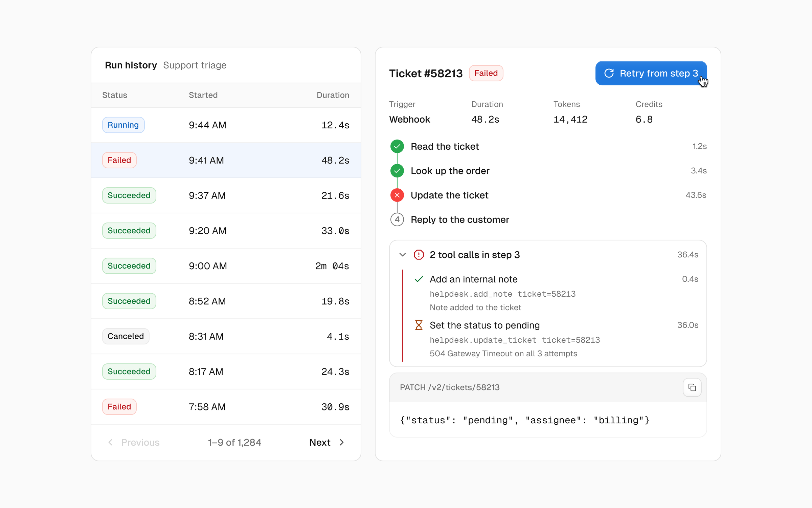Open the Canceled run from 8:31 AM
The width and height of the screenshot is (812, 508).
[226, 336]
